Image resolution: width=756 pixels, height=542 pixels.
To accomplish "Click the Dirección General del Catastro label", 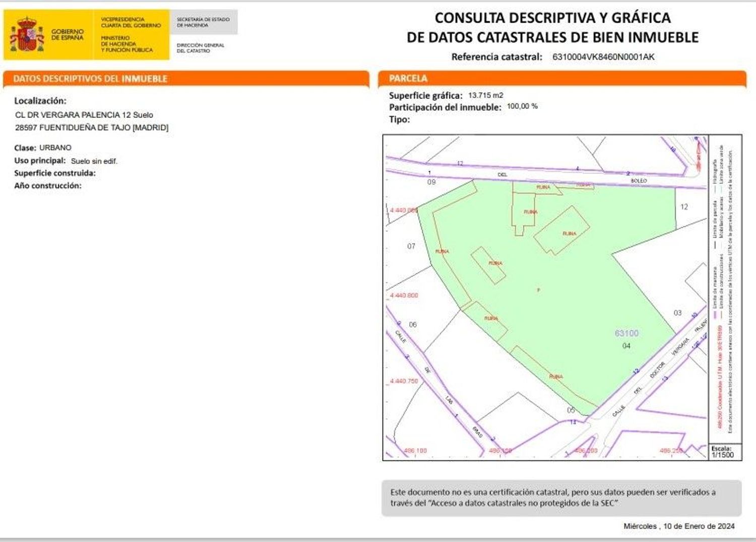I will (200, 48).
